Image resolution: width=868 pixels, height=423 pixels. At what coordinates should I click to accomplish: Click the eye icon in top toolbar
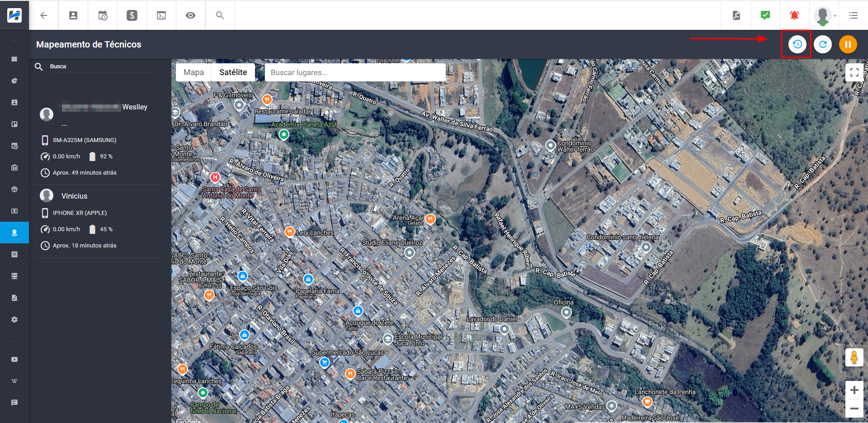(x=191, y=15)
